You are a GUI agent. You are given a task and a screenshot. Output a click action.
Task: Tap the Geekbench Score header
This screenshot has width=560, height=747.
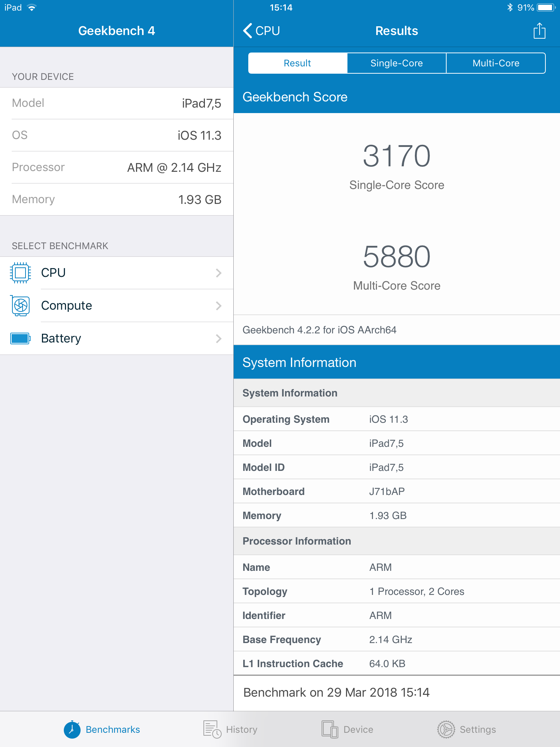point(397,97)
